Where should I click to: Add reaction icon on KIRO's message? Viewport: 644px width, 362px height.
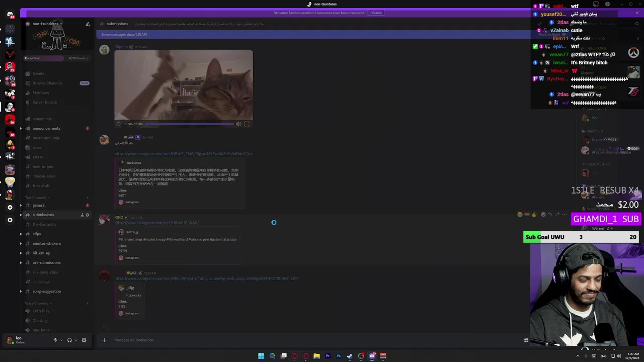click(x=543, y=215)
